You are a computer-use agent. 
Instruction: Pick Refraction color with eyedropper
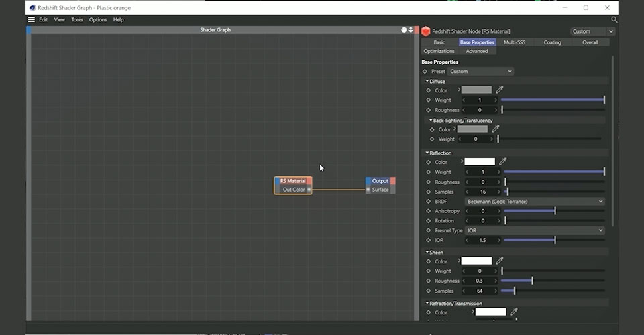click(x=514, y=312)
